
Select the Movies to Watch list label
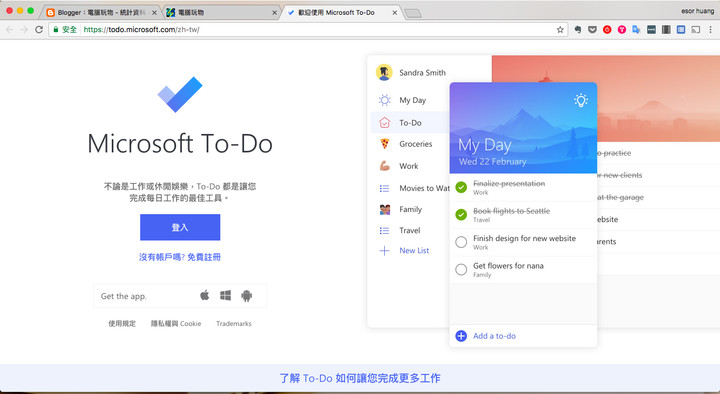click(x=424, y=188)
